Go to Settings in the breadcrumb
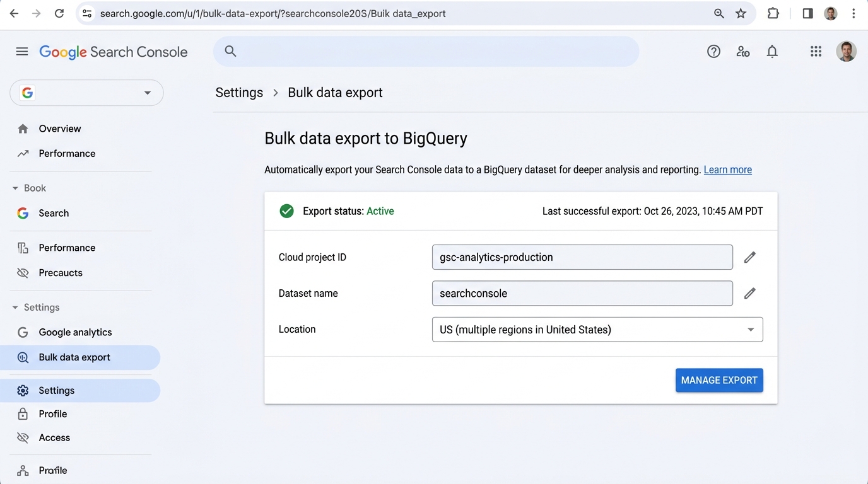This screenshot has width=868, height=484. 239,93
